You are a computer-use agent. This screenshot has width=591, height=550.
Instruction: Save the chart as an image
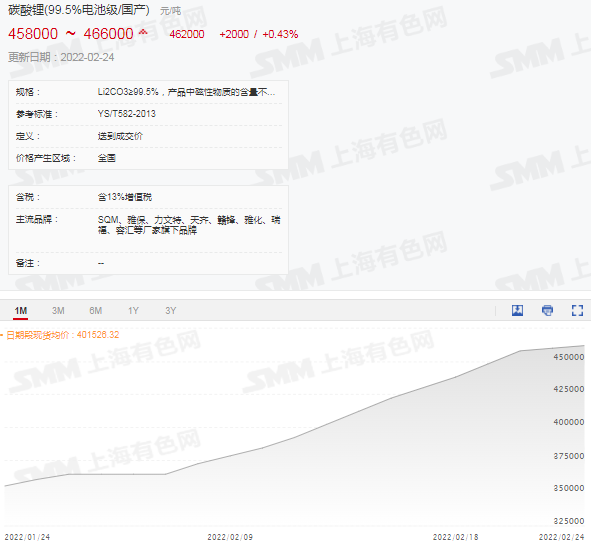(x=517, y=310)
